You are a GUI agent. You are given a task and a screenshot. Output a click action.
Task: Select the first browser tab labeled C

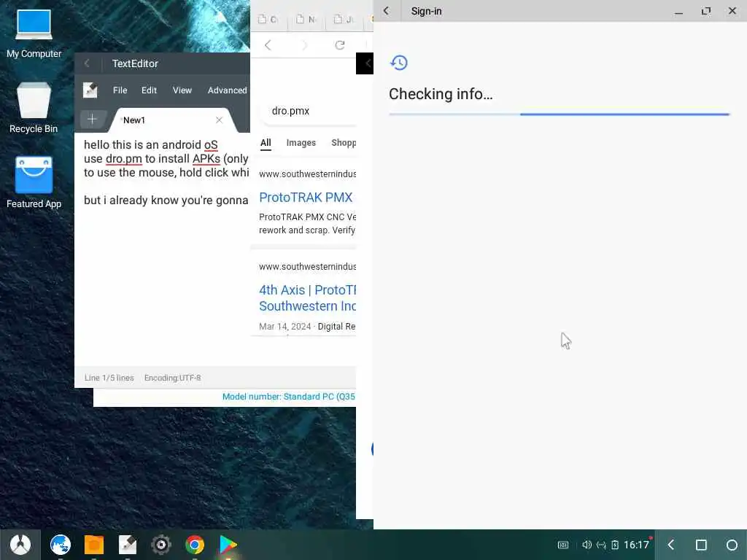268,20
